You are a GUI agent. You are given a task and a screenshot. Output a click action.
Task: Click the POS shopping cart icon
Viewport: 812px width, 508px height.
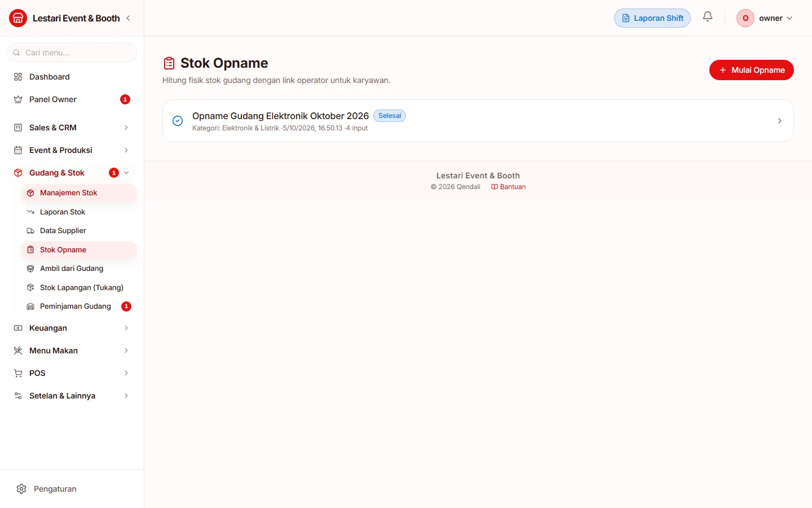(18, 373)
